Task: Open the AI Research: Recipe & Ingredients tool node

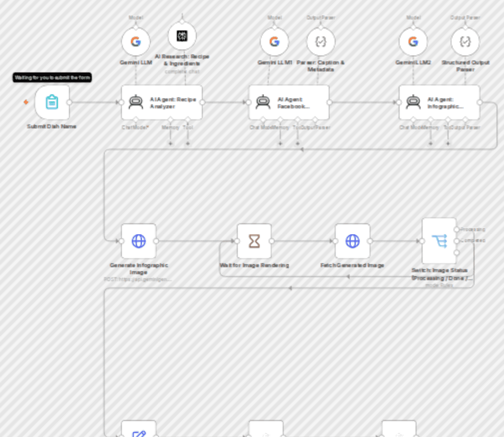Action: tap(182, 36)
